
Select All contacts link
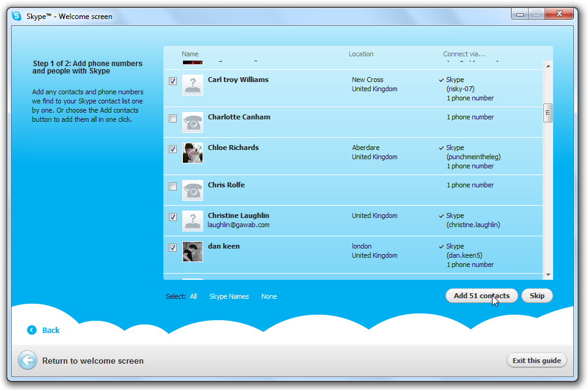point(193,296)
